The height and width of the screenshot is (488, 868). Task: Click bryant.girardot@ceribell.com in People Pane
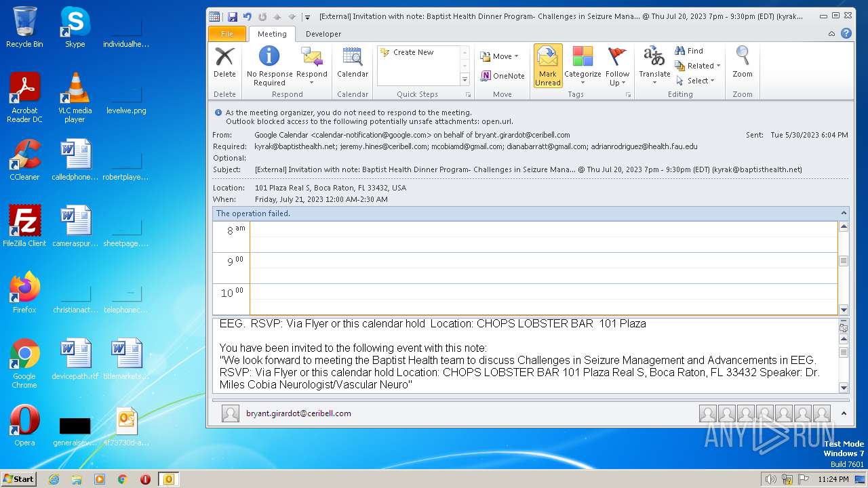click(298, 413)
